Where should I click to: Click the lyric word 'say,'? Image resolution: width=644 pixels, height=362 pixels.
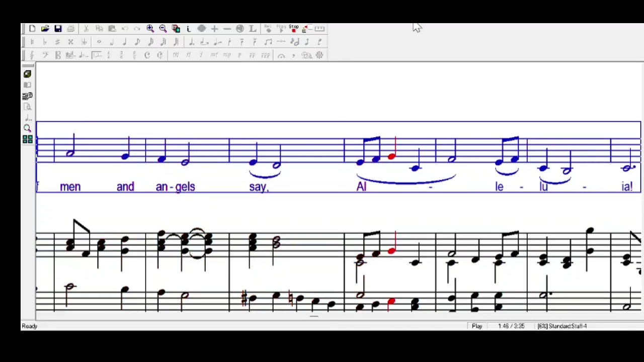[259, 187]
